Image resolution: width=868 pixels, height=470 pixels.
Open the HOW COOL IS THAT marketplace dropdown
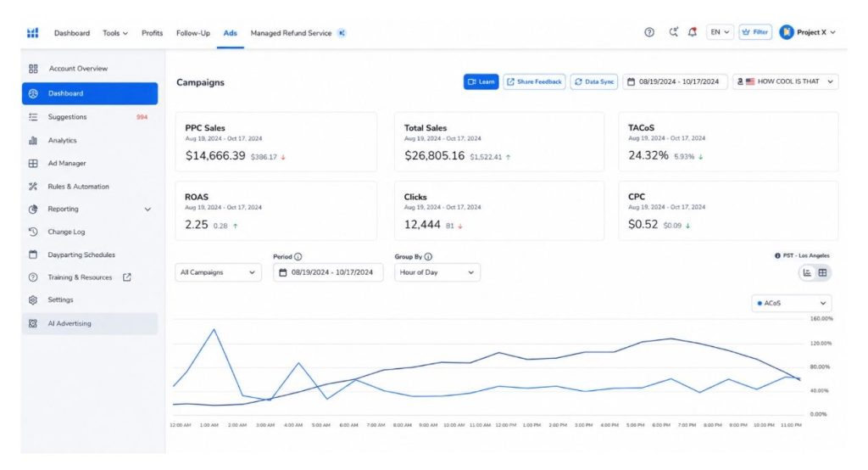(x=786, y=81)
